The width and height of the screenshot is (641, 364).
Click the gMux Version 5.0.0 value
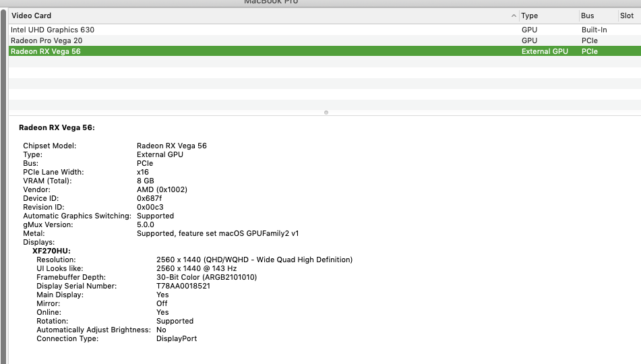click(146, 224)
